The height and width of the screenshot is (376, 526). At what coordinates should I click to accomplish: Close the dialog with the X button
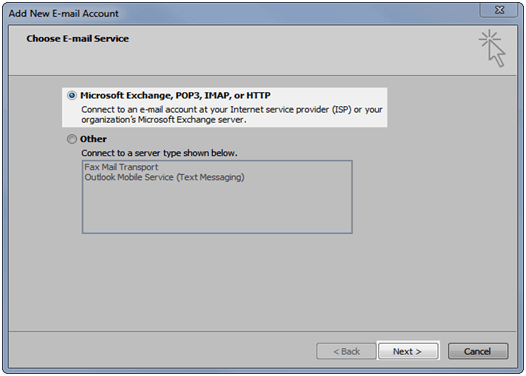point(499,10)
